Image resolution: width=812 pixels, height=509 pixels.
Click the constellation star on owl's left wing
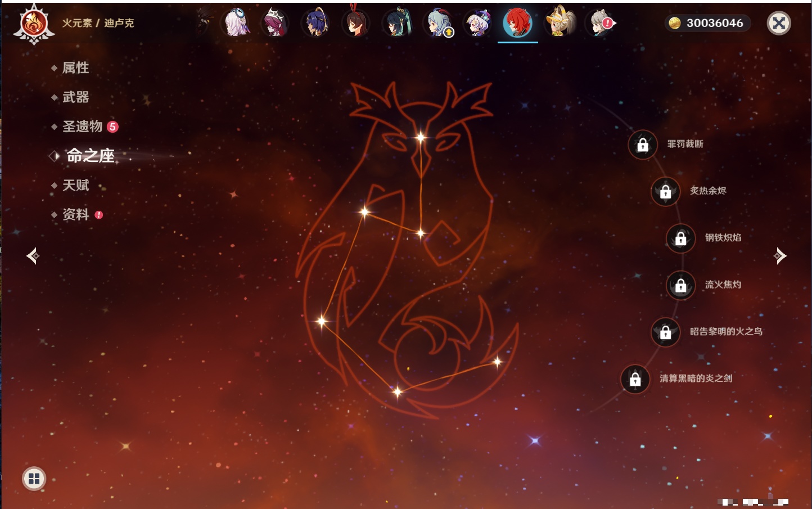point(364,211)
